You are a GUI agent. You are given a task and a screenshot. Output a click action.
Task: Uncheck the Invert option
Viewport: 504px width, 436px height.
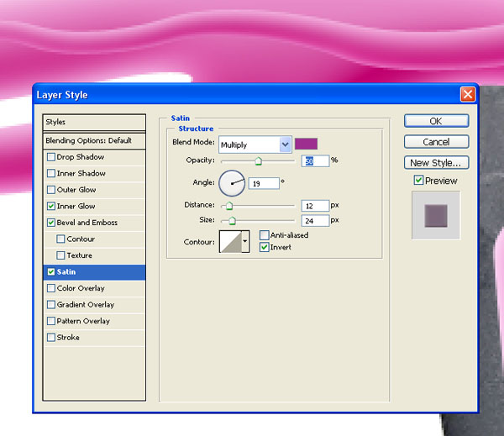point(265,247)
